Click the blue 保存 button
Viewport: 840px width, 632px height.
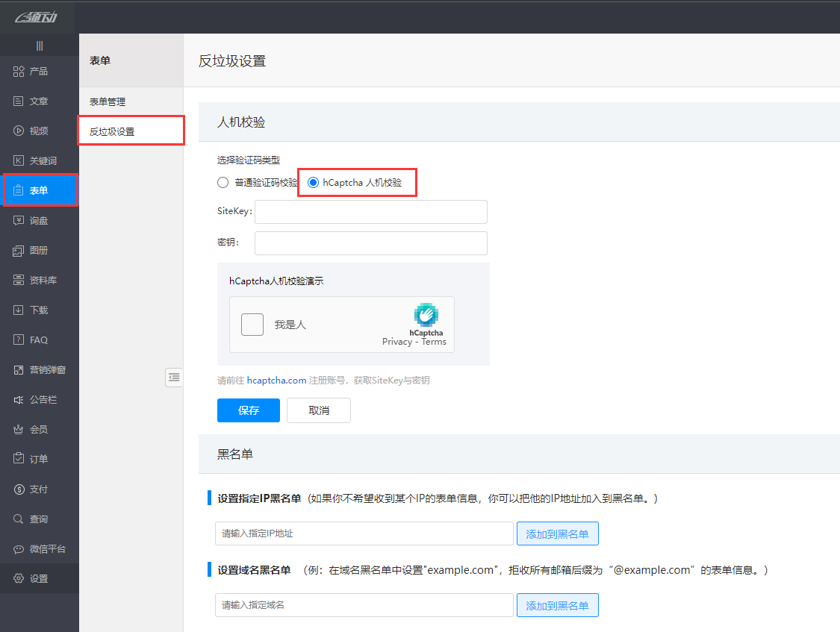click(x=248, y=410)
